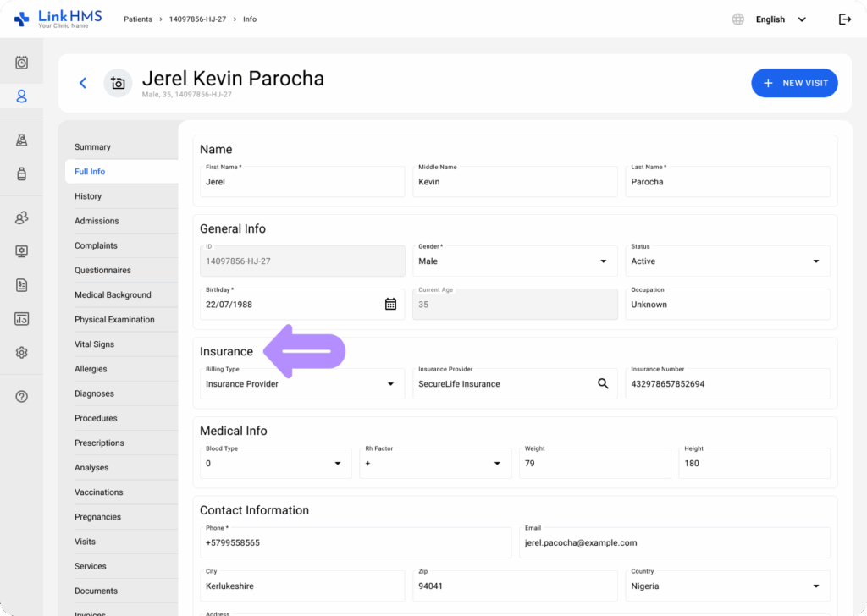Open the Prescriptions section in side menu
Screen dimensions: 867x616
point(99,443)
